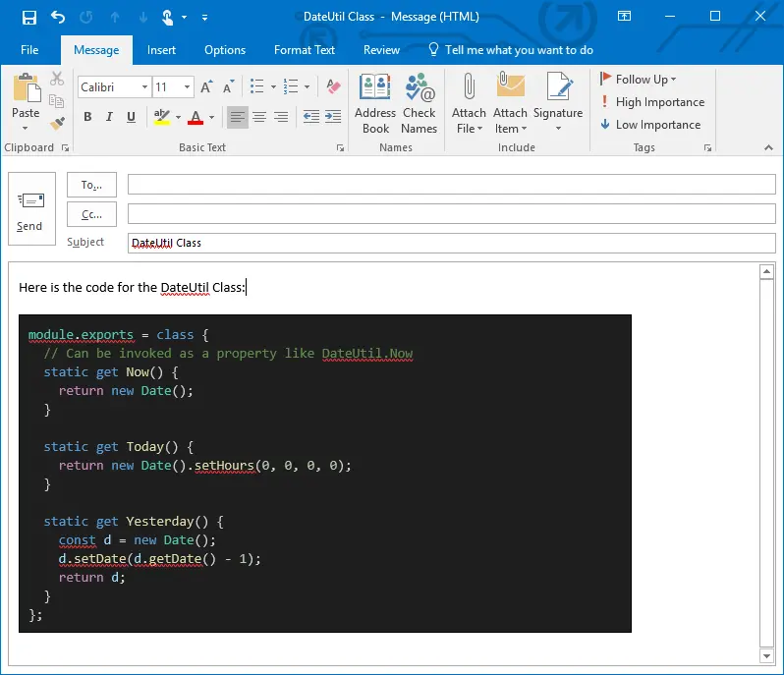This screenshot has width=784, height=675.
Task: Click the message body scroll up arrow
Action: click(766, 272)
